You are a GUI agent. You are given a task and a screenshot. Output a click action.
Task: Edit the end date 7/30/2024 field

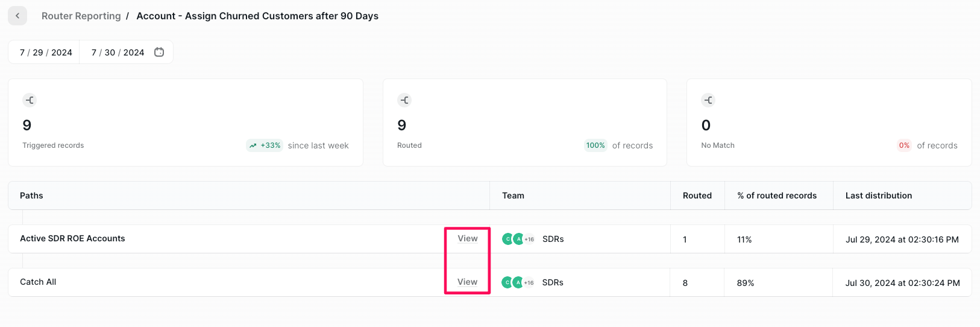click(x=118, y=52)
